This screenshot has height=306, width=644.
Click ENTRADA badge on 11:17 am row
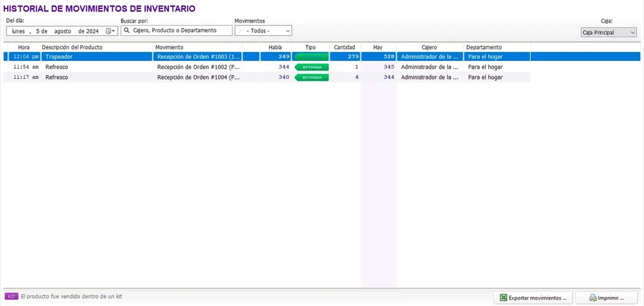pos(312,78)
